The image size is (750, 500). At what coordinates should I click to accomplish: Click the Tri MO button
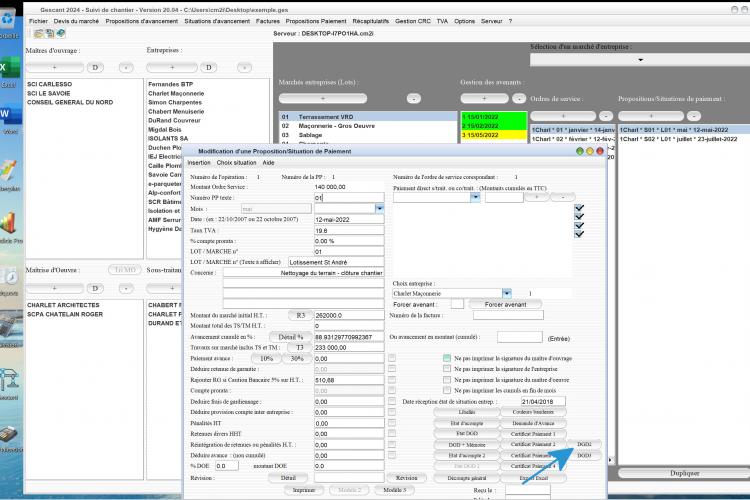click(125, 270)
